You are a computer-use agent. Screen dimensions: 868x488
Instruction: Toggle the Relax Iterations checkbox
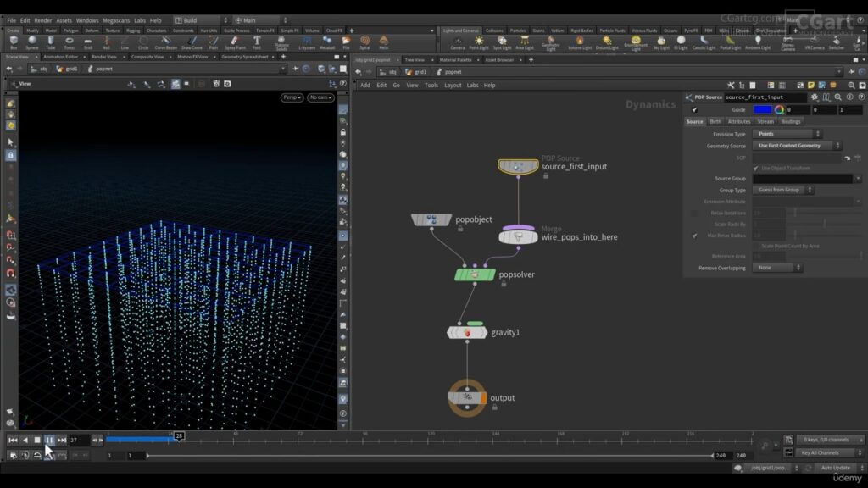coord(695,213)
